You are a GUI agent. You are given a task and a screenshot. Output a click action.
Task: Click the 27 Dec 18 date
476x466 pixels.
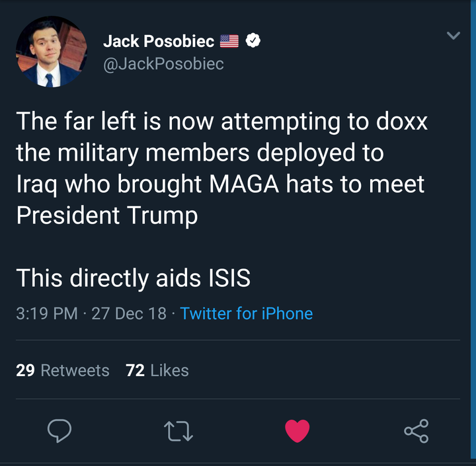(x=129, y=313)
